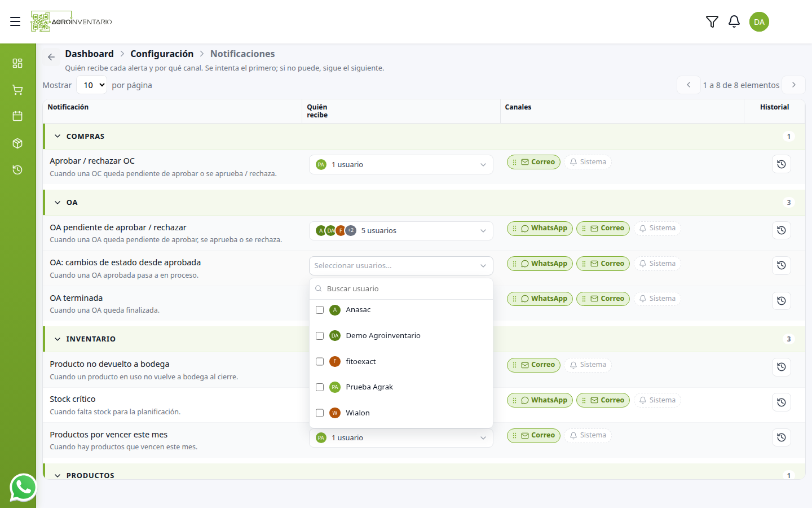
Task: Toggle WhatsApp channel for OA terminada
Action: click(x=540, y=299)
